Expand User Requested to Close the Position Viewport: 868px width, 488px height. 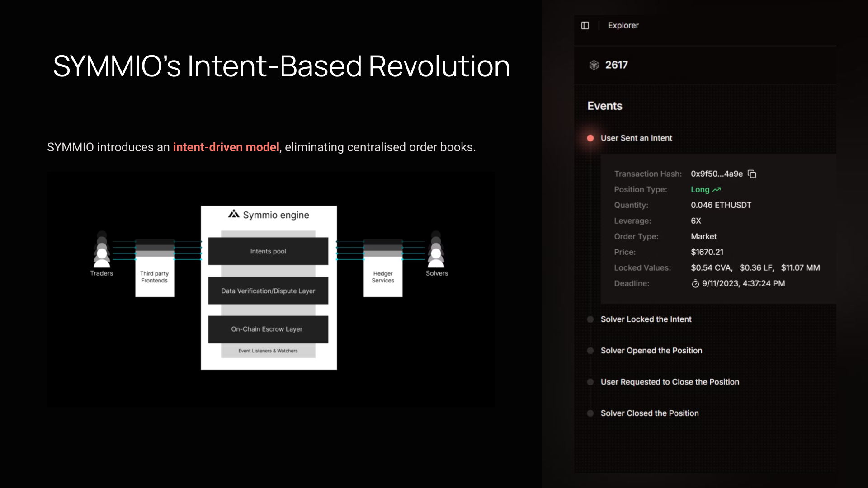coord(670,382)
